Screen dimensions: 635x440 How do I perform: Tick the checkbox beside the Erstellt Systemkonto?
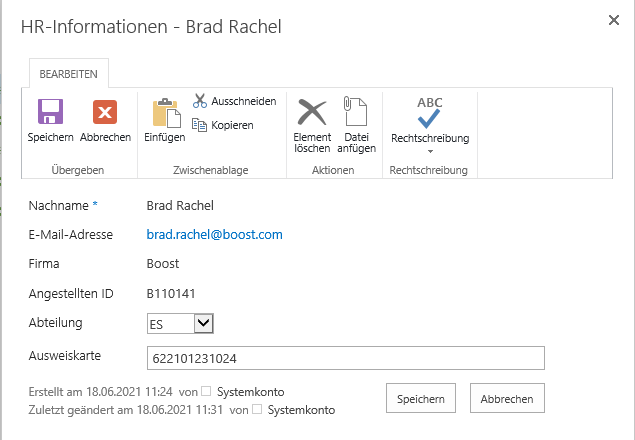tap(206, 391)
